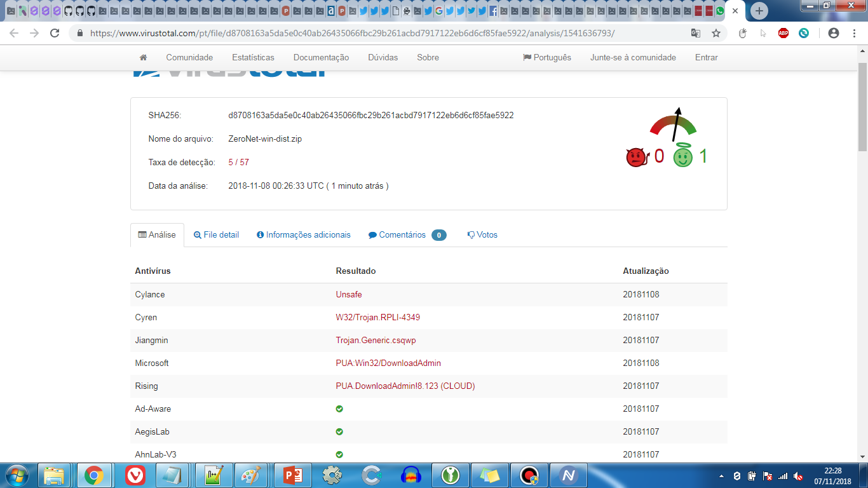Switch to the Votos tab
Image resolution: width=868 pixels, height=488 pixels.
pyautogui.click(x=482, y=235)
